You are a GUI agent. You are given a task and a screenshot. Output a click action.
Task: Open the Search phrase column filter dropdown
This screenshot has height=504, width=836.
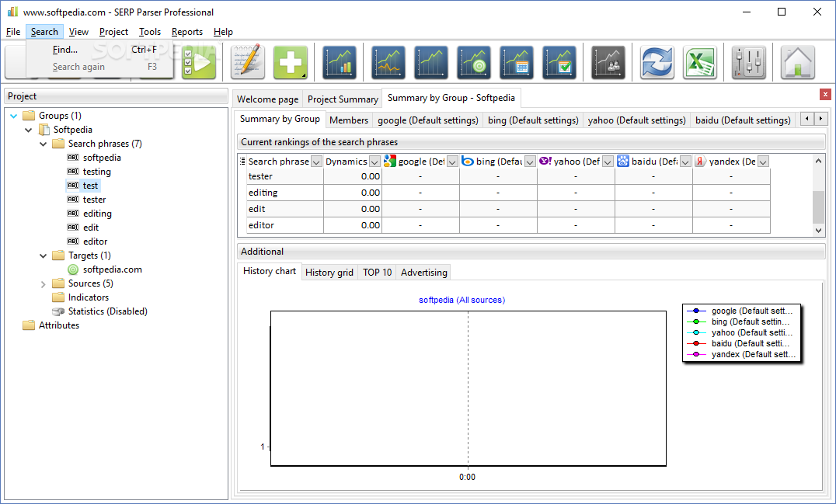(x=316, y=162)
